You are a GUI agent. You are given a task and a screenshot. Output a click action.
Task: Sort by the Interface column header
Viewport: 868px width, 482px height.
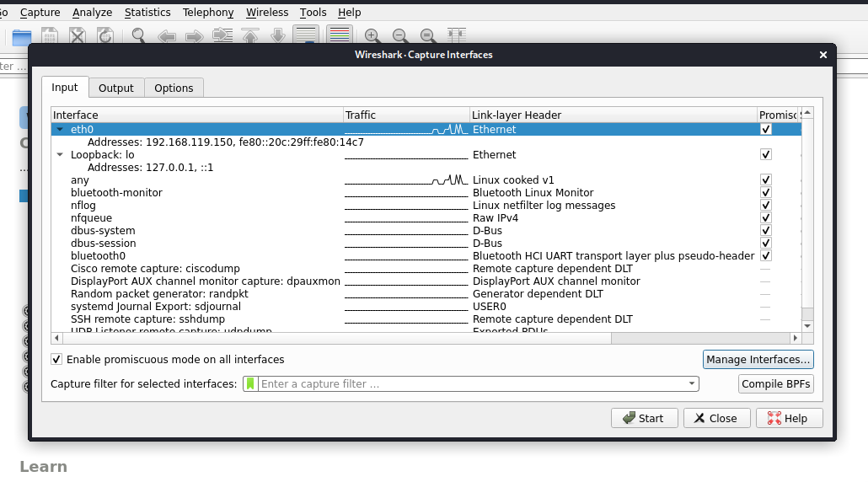pyautogui.click(x=196, y=115)
